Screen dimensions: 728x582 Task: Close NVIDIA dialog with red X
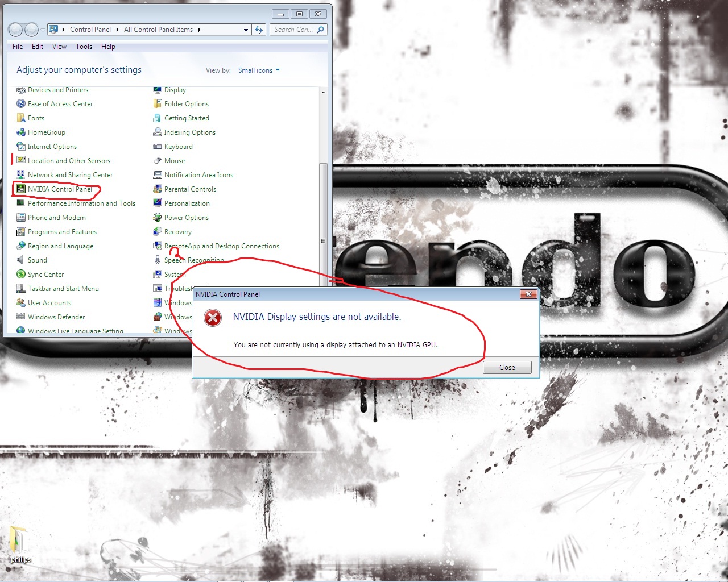coord(528,294)
